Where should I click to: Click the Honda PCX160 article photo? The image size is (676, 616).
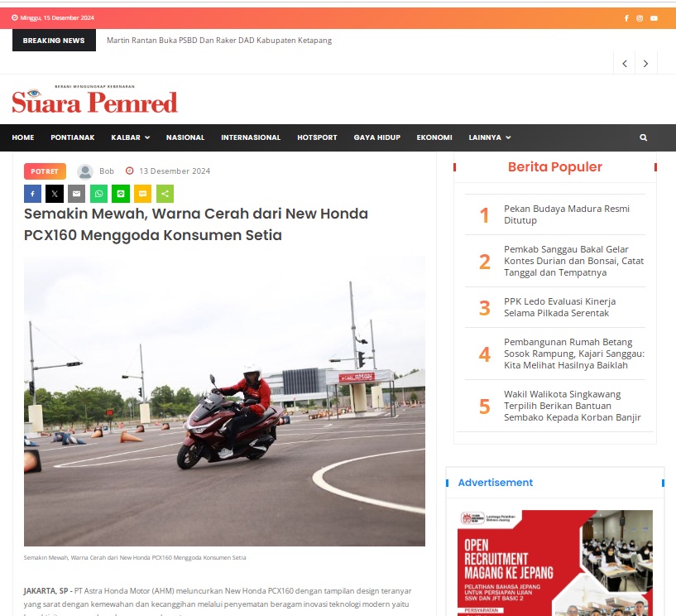pyautogui.click(x=224, y=402)
